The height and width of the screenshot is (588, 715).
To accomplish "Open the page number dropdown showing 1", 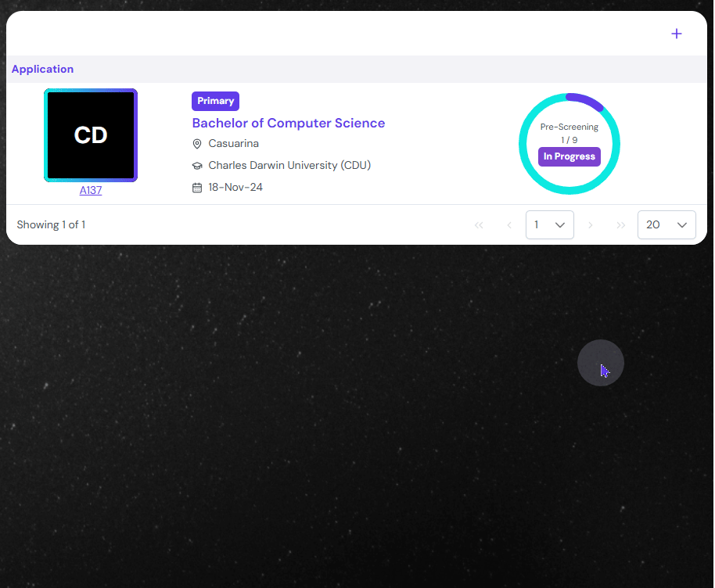I will tap(549, 225).
